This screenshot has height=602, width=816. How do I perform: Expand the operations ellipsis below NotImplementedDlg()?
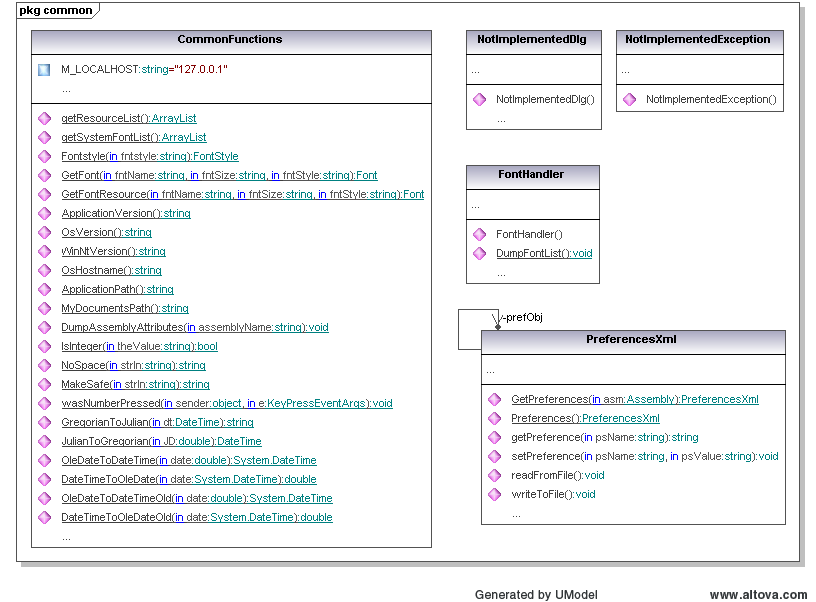501,120
